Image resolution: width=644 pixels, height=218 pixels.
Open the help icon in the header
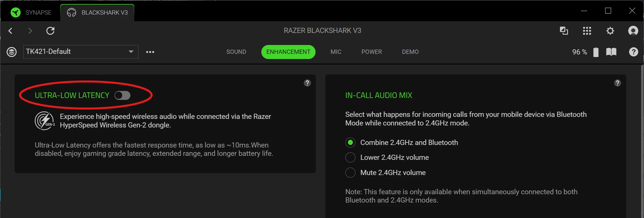click(633, 52)
